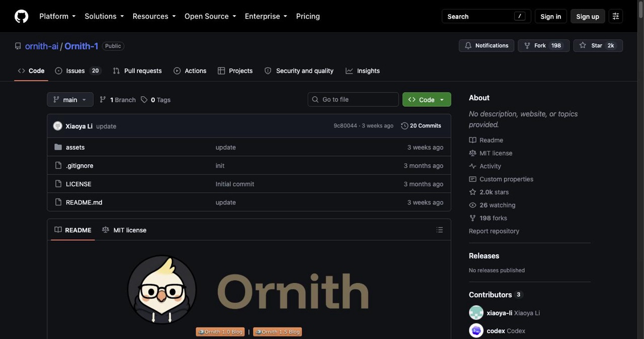The image size is (644, 339).
Task: Open the 'init' commit message link
Action: click(x=220, y=166)
